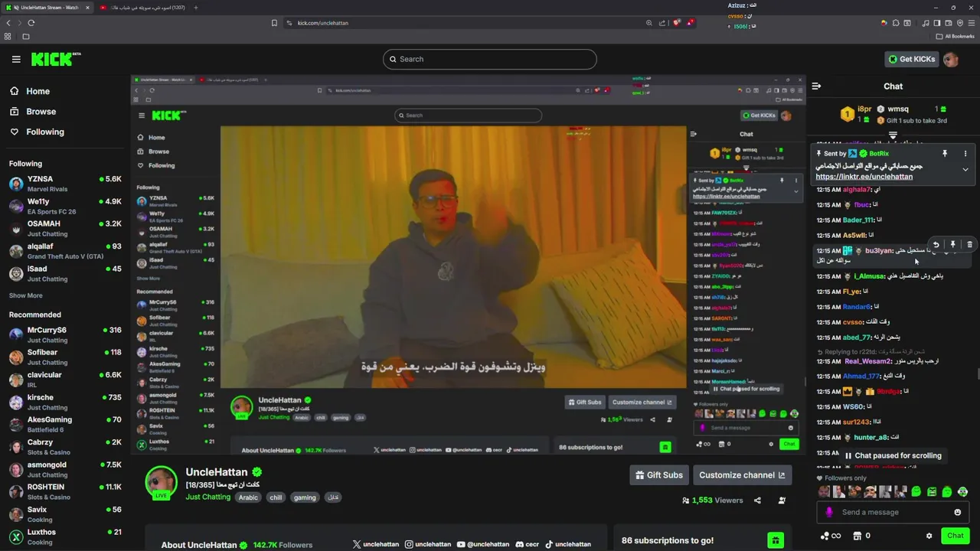This screenshot has width=980, height=551.
Task: Open We11y channel in Following list
Action: pyautogui.click(x=65, y=207)
